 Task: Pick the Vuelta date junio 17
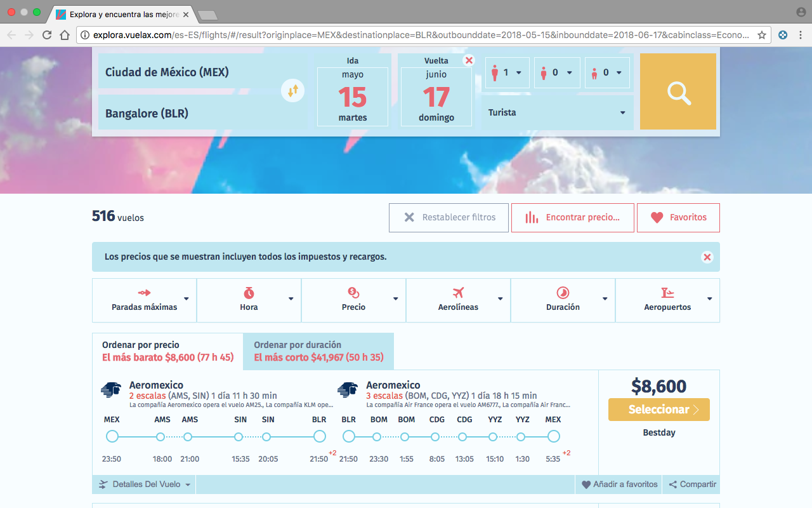[x=436, y=97]
